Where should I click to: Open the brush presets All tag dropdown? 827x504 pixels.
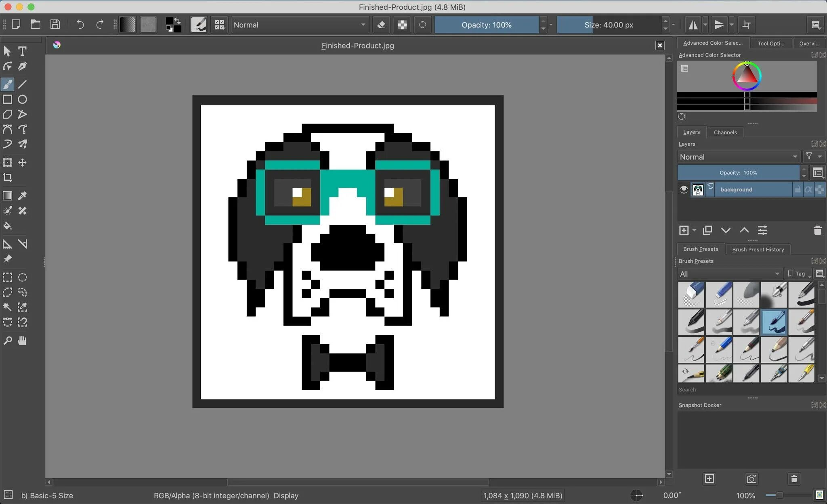(x=729, y=274)
